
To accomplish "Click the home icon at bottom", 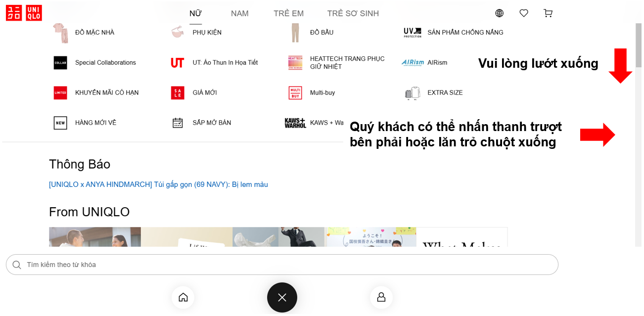I will 183,297.
